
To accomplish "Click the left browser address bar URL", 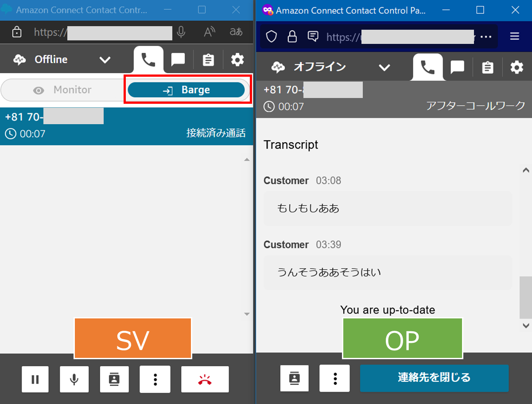I will (103, 32).
